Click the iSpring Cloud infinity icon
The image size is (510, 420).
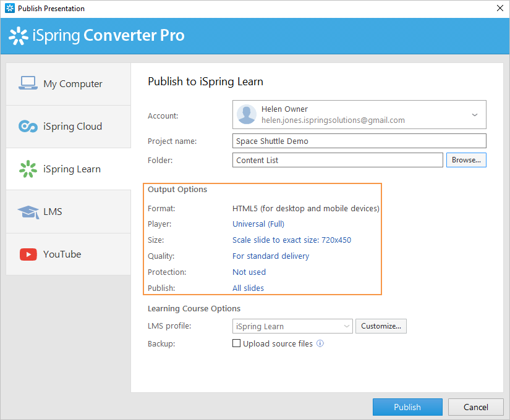28,126
